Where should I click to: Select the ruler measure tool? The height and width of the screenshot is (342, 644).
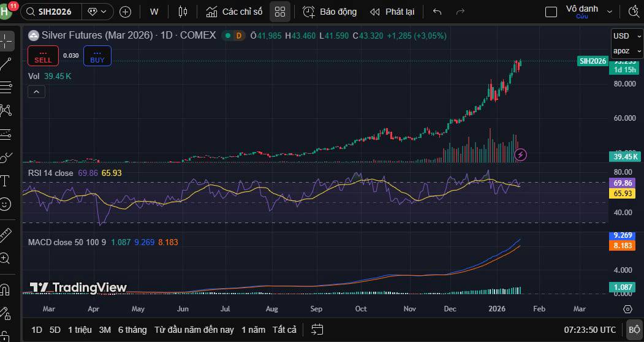point(6,235)
